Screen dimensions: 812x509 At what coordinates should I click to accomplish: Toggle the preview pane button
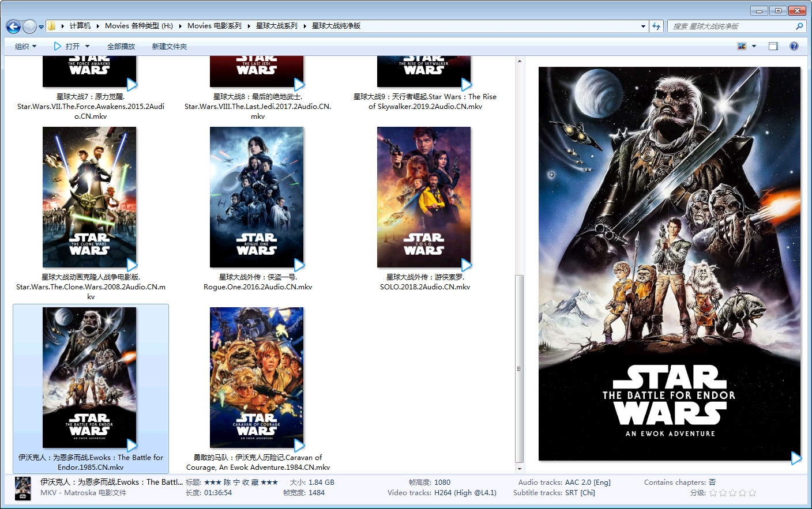[x=773, y=46]
